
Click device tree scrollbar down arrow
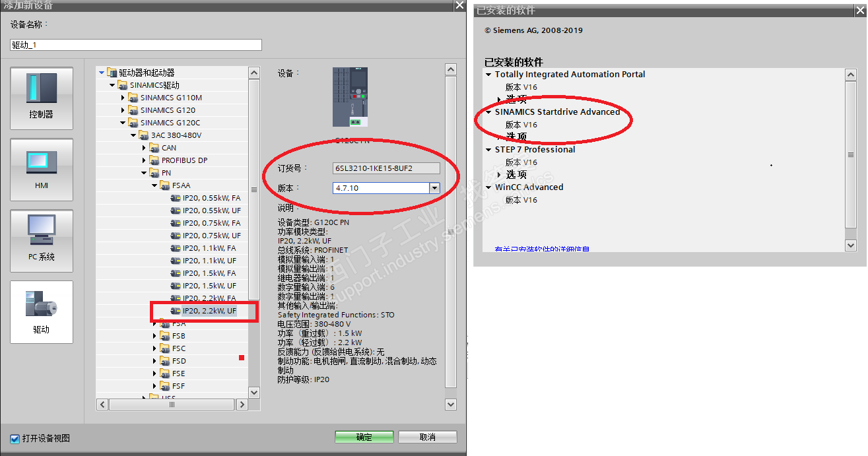coord(254,392)
